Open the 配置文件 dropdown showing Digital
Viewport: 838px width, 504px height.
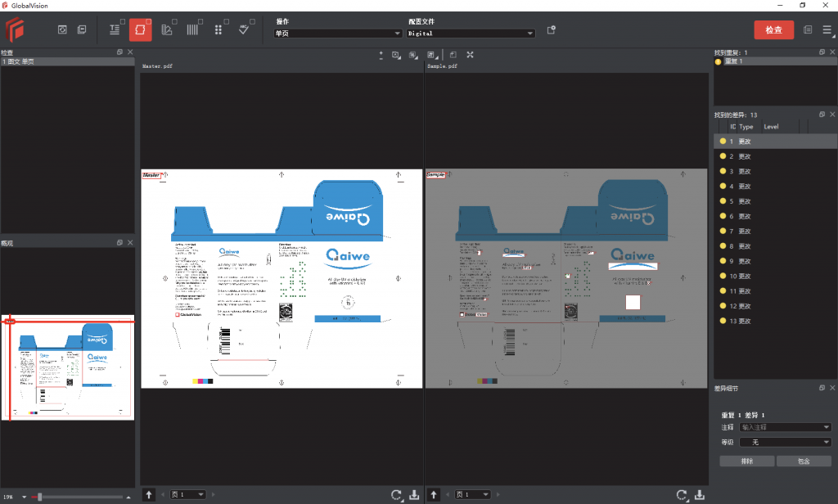click(x=471, y=34)
